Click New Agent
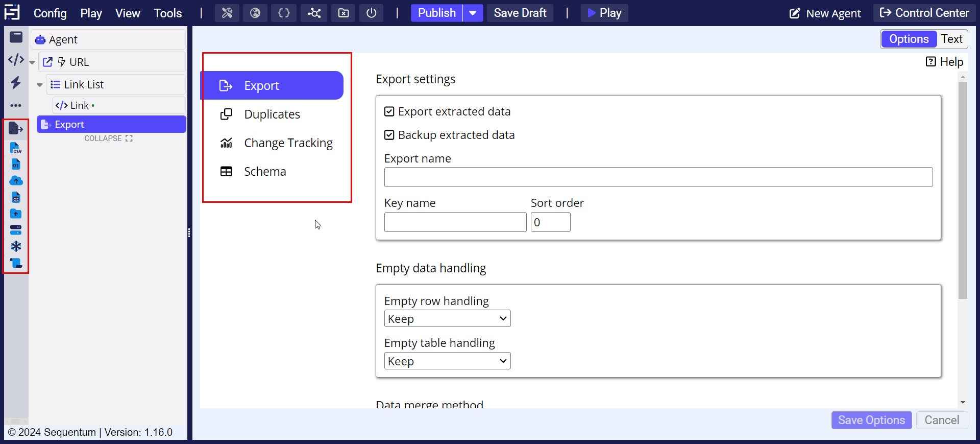The image size is (980, 444). click(x=825, y=13)
